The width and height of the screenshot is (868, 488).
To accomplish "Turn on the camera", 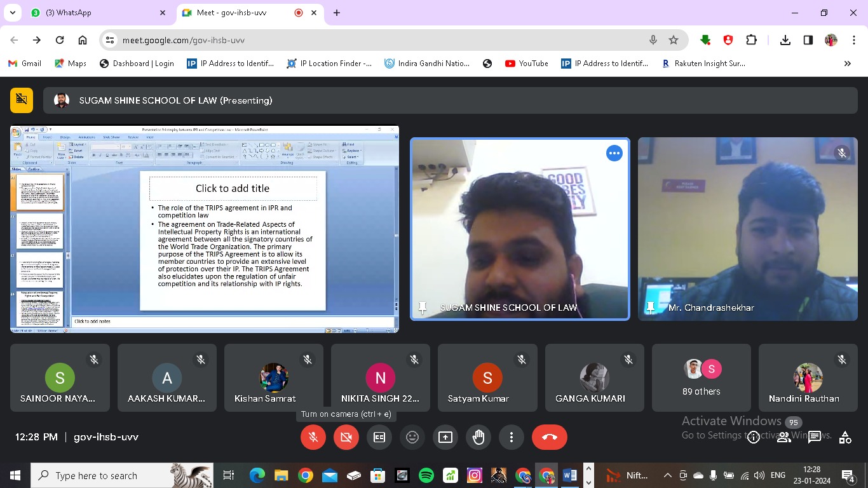I will [x=346, y=437].
